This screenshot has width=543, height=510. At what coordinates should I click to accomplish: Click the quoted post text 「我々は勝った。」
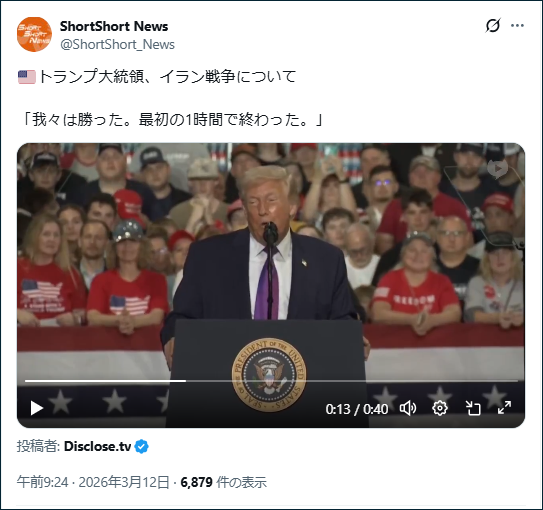coord(81,120)
